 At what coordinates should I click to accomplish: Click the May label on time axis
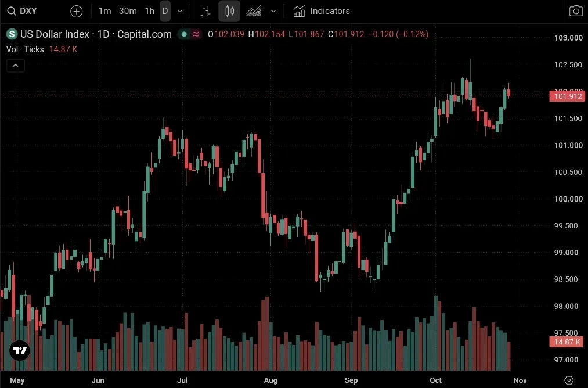[17, 380]
